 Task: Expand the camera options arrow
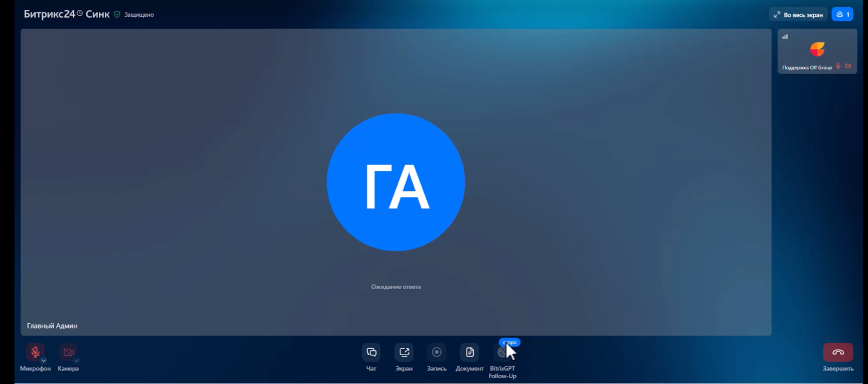tap(76, 360)
